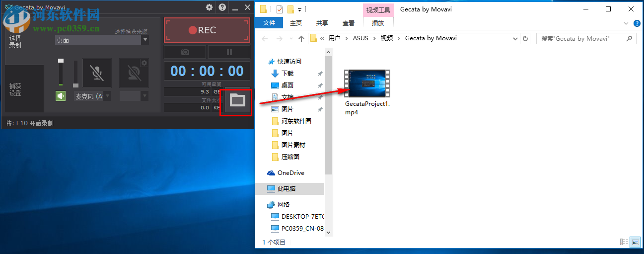This screenshot has height=254, width=644.
Task: Adjust the system sound volume slider
Action: 61,72
